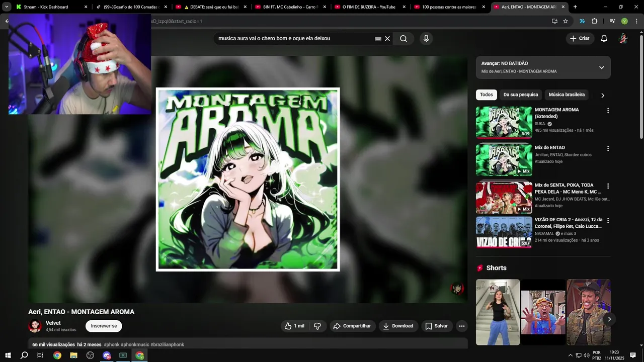Show more filter chips with right arrow
The width and height of the screenshot is (644, 362).
[x=603, y=95]
